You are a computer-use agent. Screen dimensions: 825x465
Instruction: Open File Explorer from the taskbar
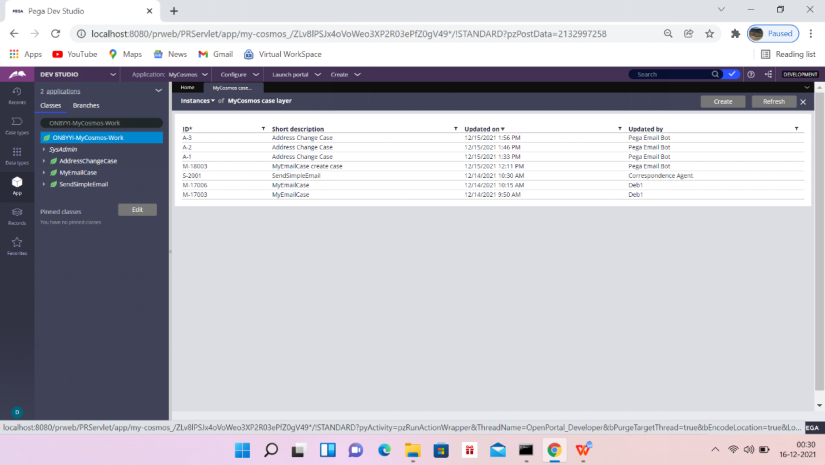(x=413, y=450)
